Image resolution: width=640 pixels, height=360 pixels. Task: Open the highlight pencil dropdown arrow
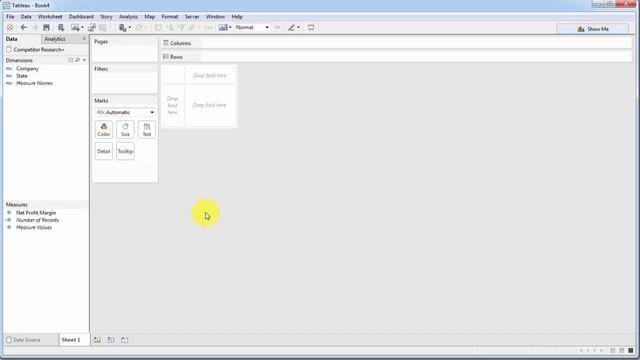[298, 27]
